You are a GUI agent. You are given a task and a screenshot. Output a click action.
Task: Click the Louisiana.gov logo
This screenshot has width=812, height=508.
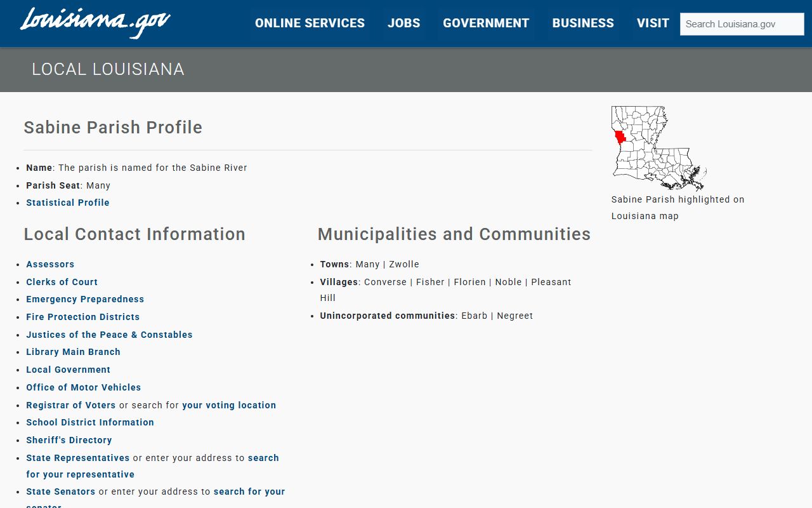95,23
